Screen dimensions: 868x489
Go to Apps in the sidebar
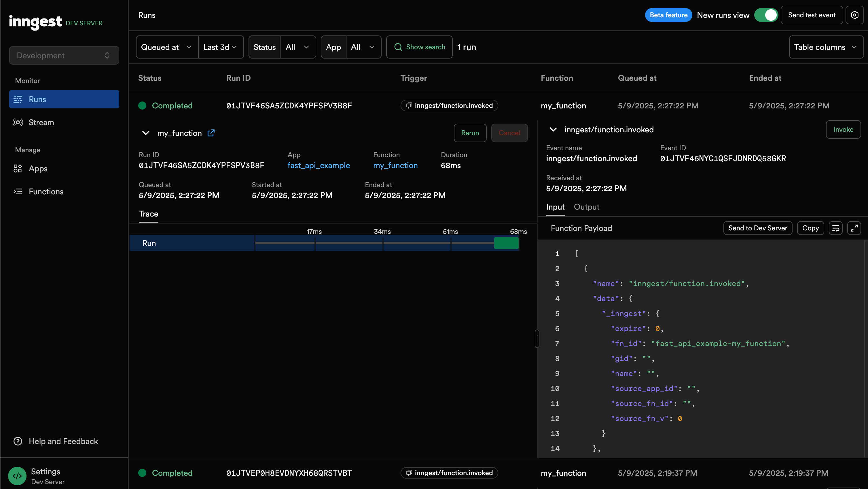[38, 169]
